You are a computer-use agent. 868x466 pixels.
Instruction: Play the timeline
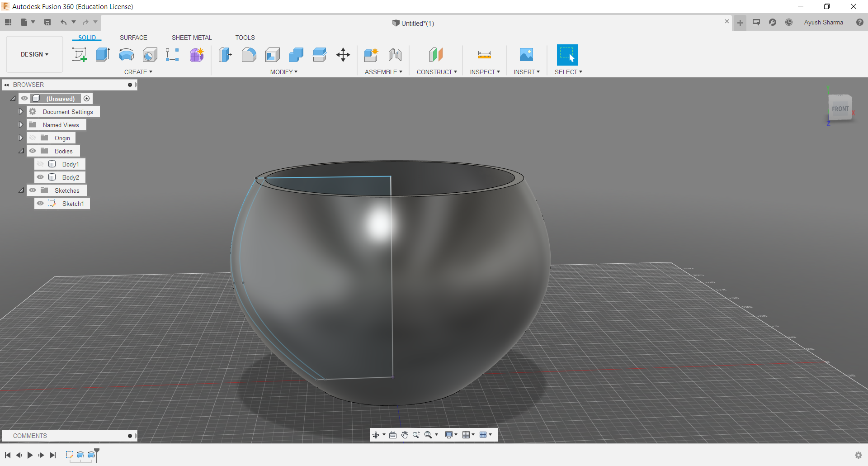click(30, 455)
